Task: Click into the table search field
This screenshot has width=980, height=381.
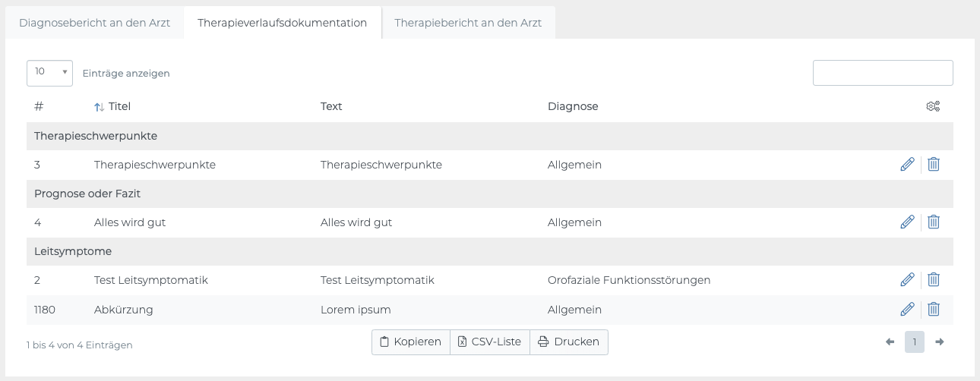Action: (883, 73)
